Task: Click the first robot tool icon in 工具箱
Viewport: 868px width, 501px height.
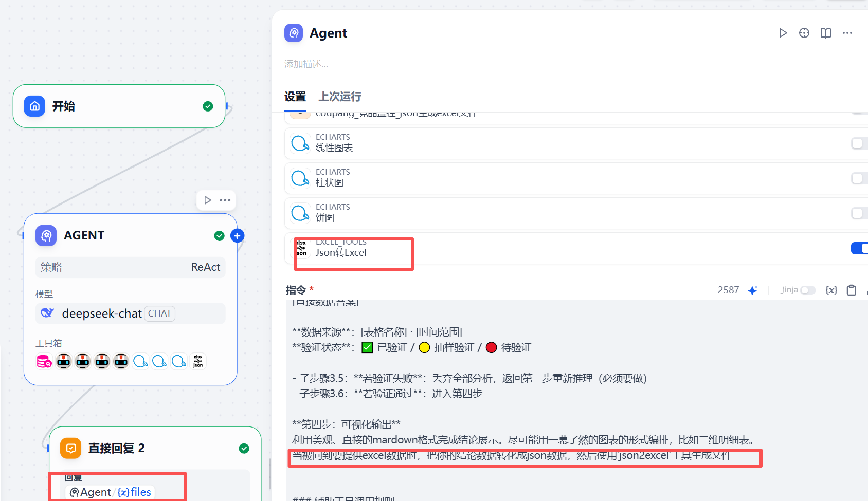Action: coord(63,361)
